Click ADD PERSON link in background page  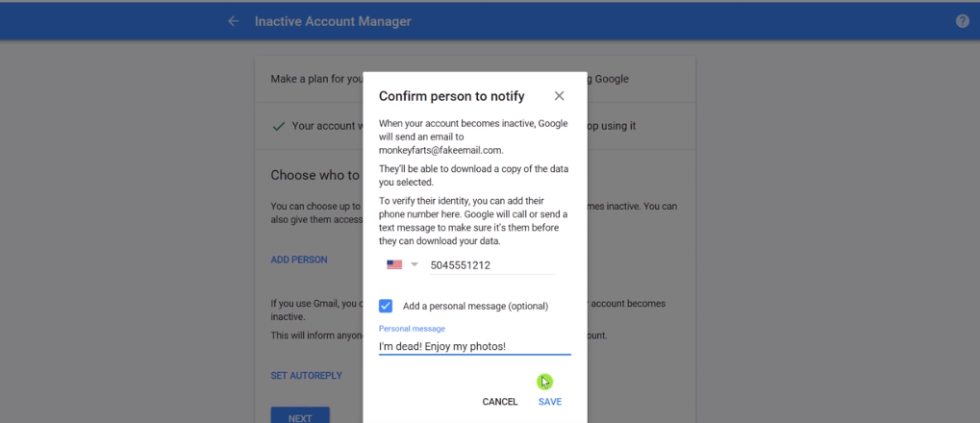[299, 260]
